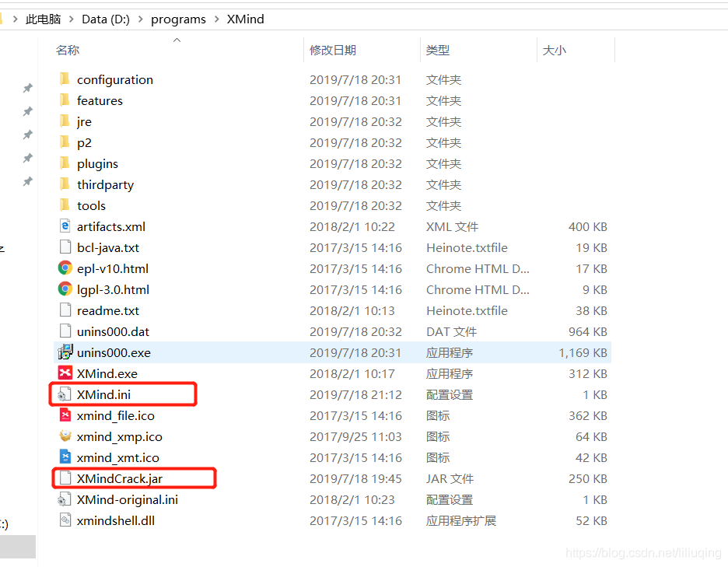This screenshot has height=567, width=728.
Task: Click the xmind_xmt.ico blue icon
Action: click(x=65, y=457)
